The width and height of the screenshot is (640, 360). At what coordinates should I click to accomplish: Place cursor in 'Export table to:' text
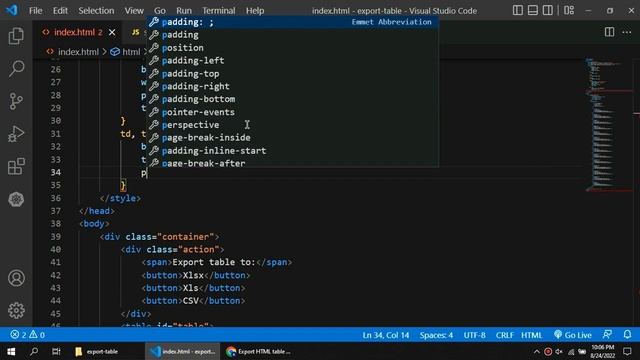pos(213,262)
